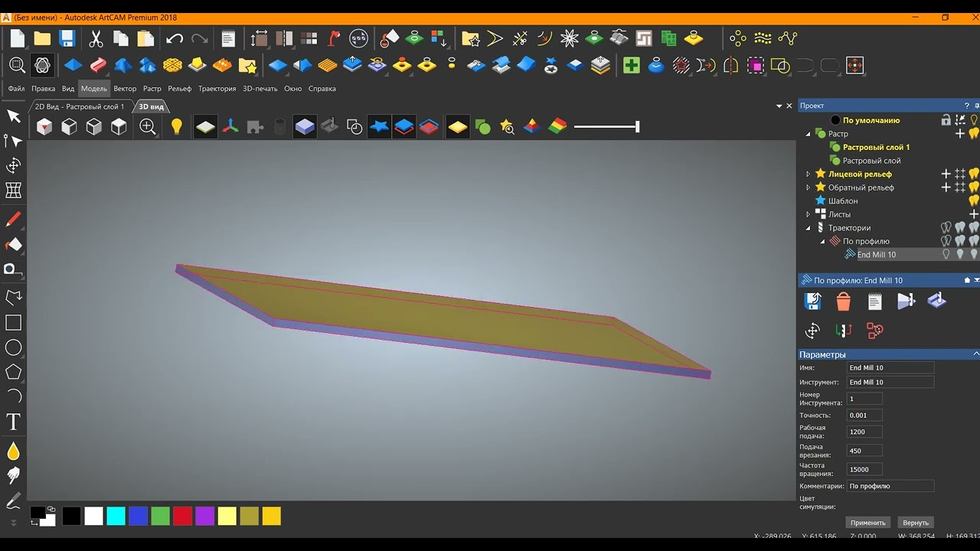980x551 pixels.
Task: Create a new model file
Action: (17, 38)
